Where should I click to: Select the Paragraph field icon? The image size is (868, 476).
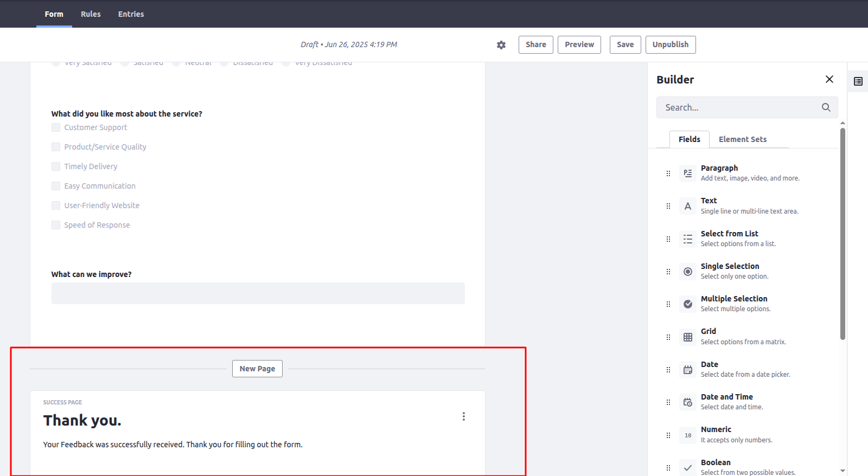(688, 173)
